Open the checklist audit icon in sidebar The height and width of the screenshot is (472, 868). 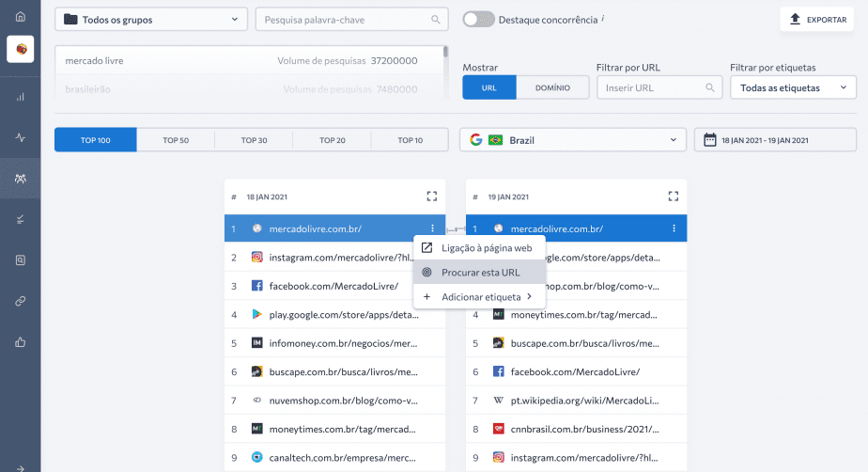tap(21, 219)
